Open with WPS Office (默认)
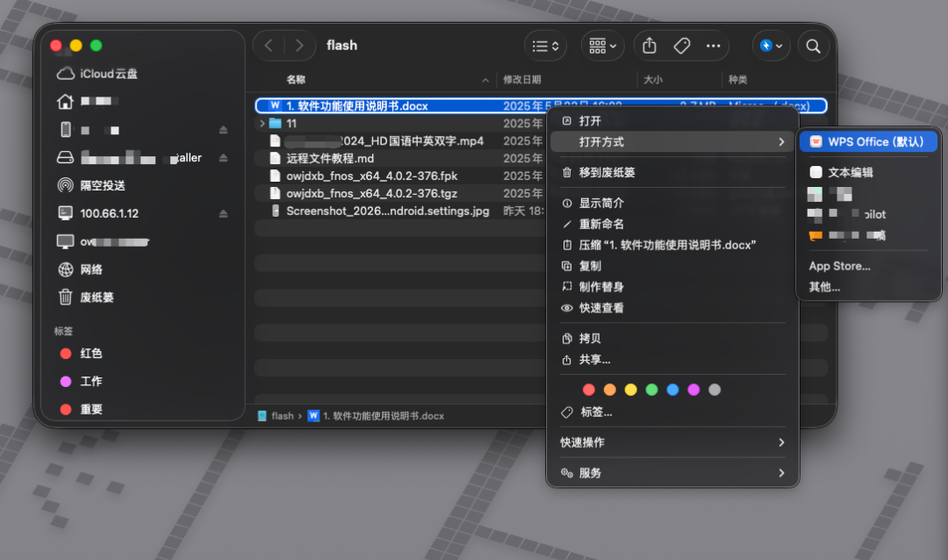 tap(868, 141)
